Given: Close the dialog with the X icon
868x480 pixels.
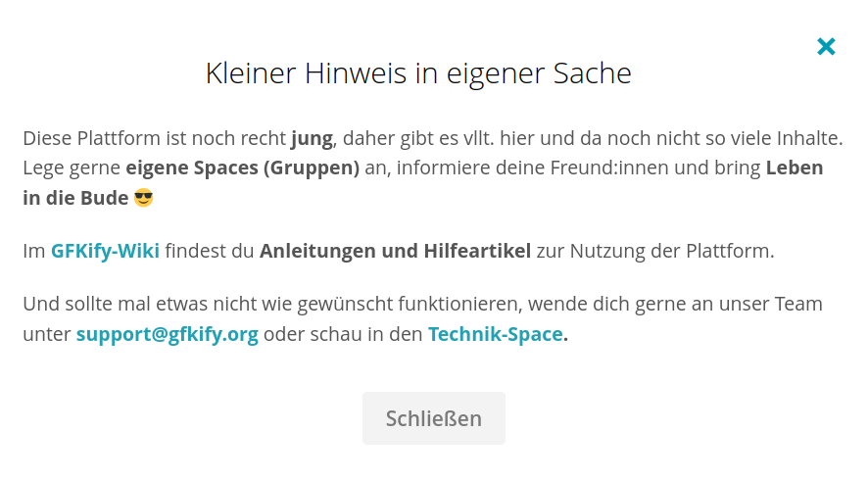Looking at the screenshot, I should [826, 46].
